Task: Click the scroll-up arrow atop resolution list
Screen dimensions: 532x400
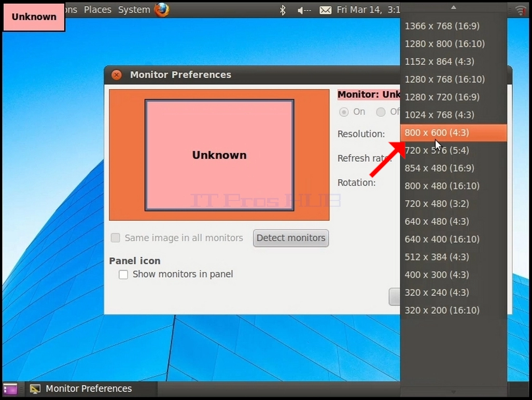Action: [x=454, y=7]
